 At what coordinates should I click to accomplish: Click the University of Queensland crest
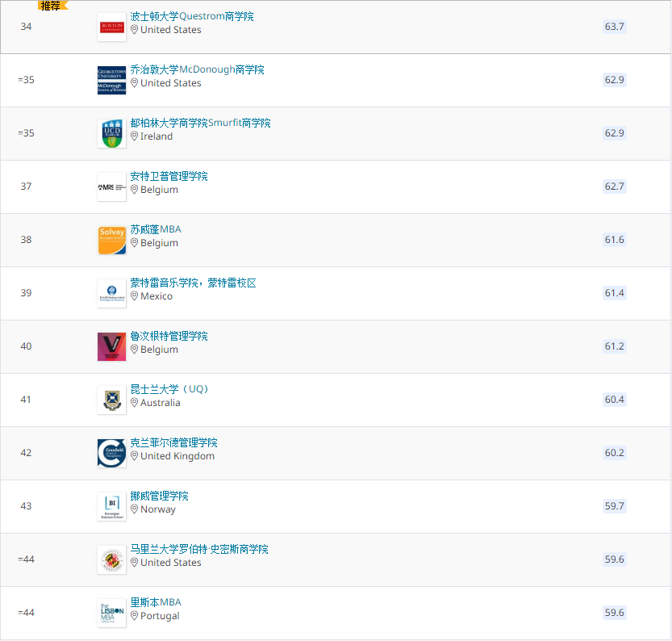112,400
